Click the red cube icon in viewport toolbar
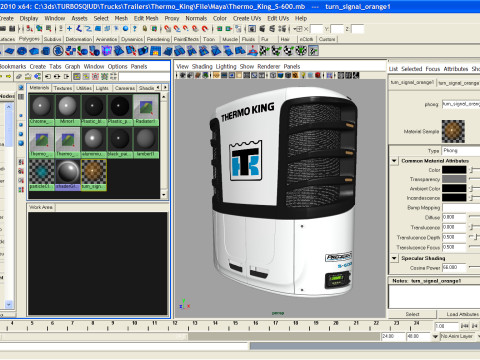The width and height of the screenshot is (480, 360). click(318, 75)
